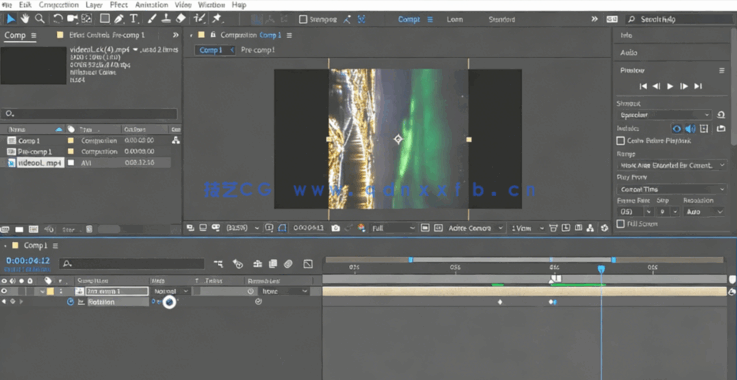Select the Pen tool

[x=119, y=19]
